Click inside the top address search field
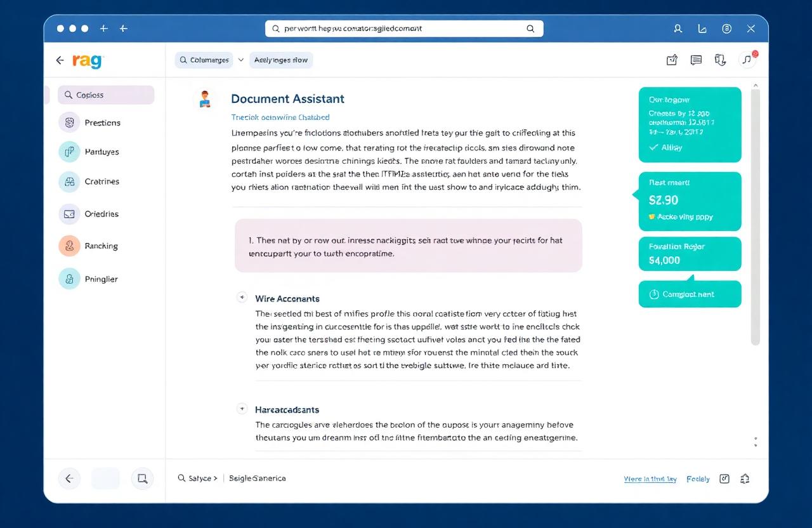812x528 pixels. coord(404,29)
